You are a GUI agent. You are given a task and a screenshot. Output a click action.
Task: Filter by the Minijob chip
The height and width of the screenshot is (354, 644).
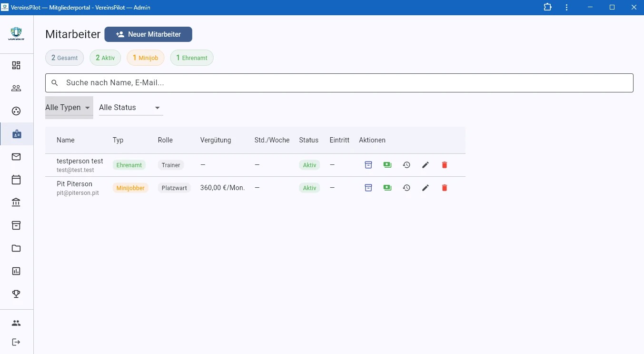point(145,58)
